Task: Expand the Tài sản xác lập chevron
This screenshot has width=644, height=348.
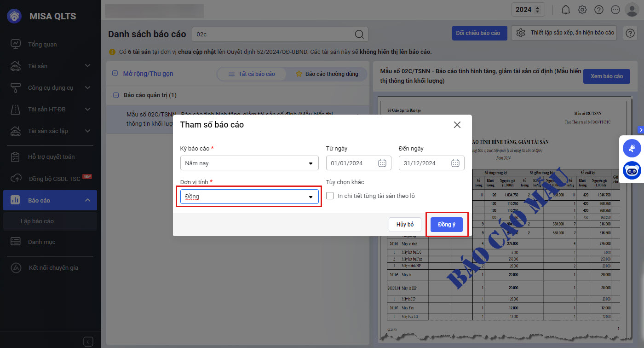Action: tap(88, 131)
